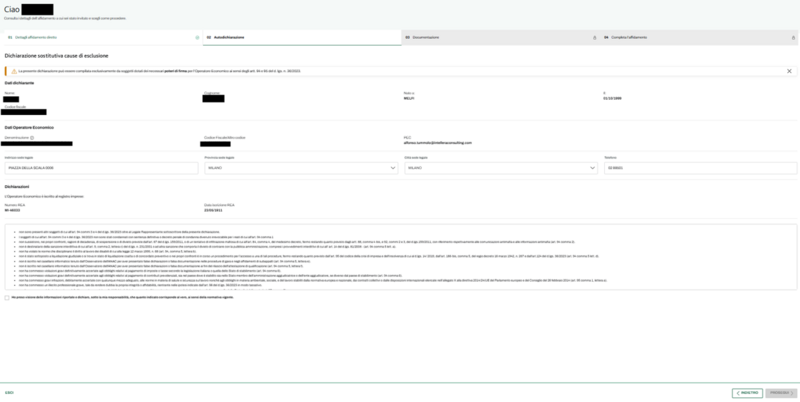Viewport: 800px width, 402px height.
Task: Click the PROSEGUI button
Action: (x=781, y=393)
